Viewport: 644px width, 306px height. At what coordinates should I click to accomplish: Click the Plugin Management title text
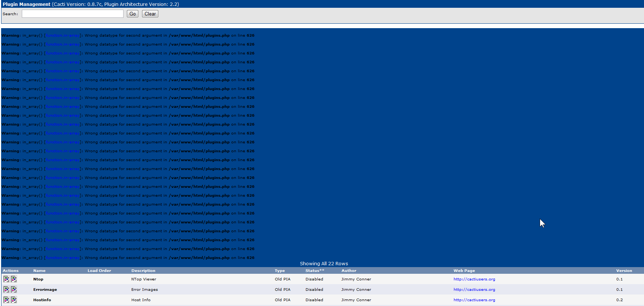(x=27, y=4)
